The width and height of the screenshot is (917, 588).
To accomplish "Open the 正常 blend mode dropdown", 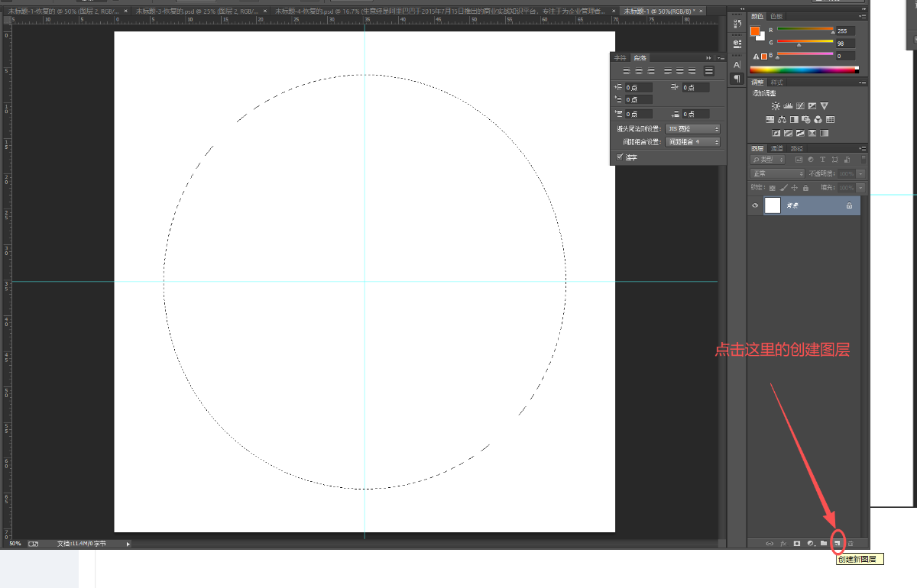I will click(778, 173).
